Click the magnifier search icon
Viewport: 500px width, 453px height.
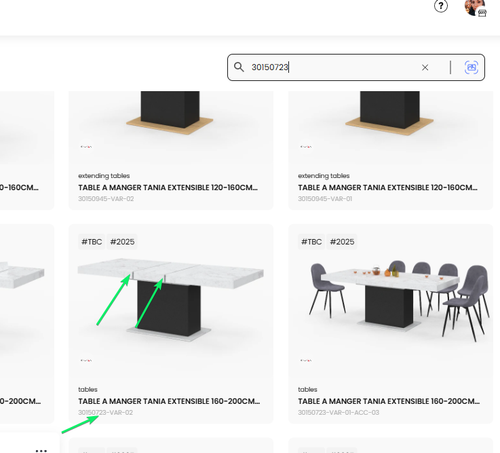tap(239, 67)
